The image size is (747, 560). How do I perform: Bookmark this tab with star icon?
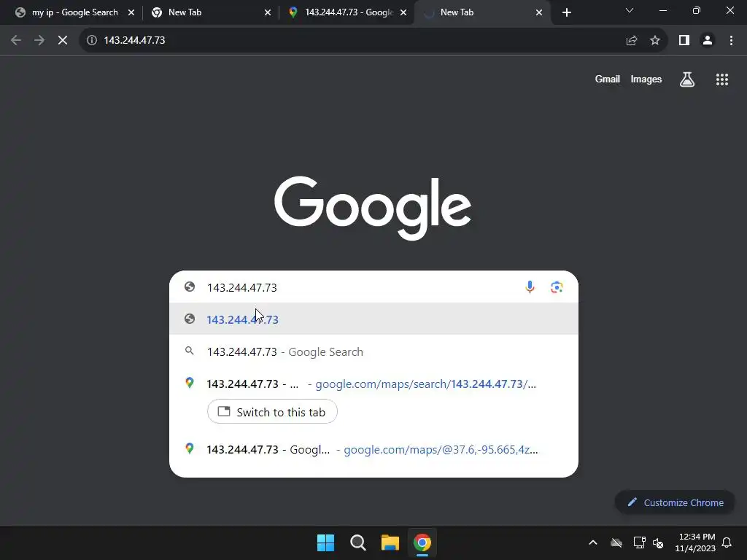coord(655,41)
